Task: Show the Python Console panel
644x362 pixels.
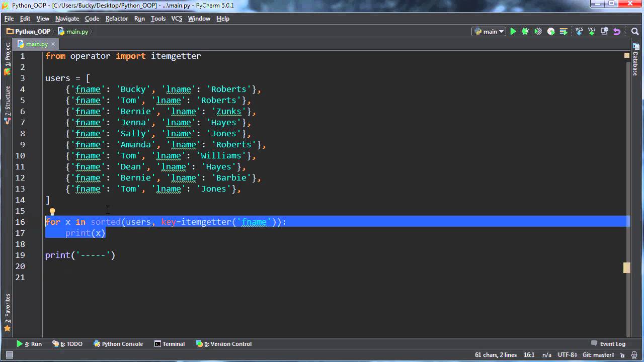Action: tap(118, 344)
